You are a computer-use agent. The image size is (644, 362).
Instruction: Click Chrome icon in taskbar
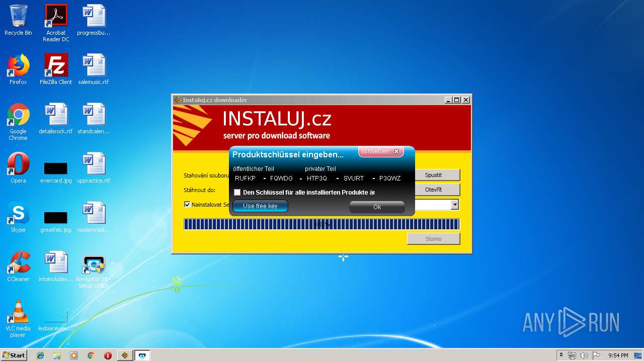pos(91,355)
